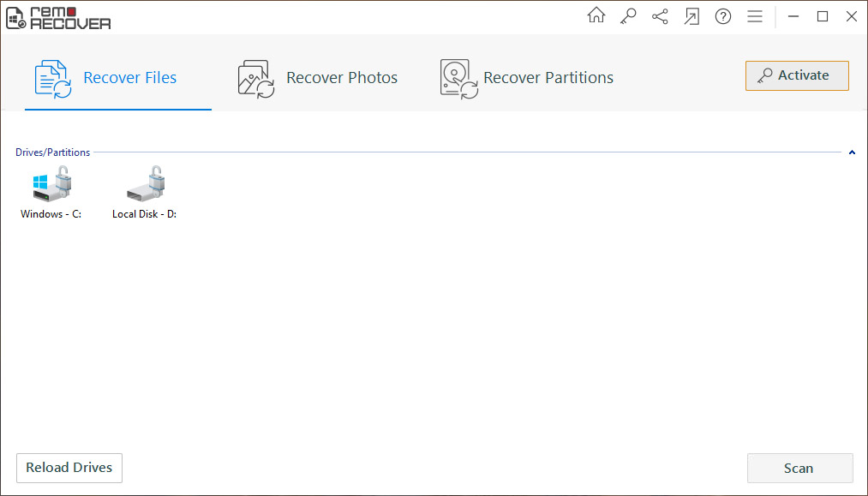Open the share icon options
Screen dimensions: 868x496
[x=660, y=16]
